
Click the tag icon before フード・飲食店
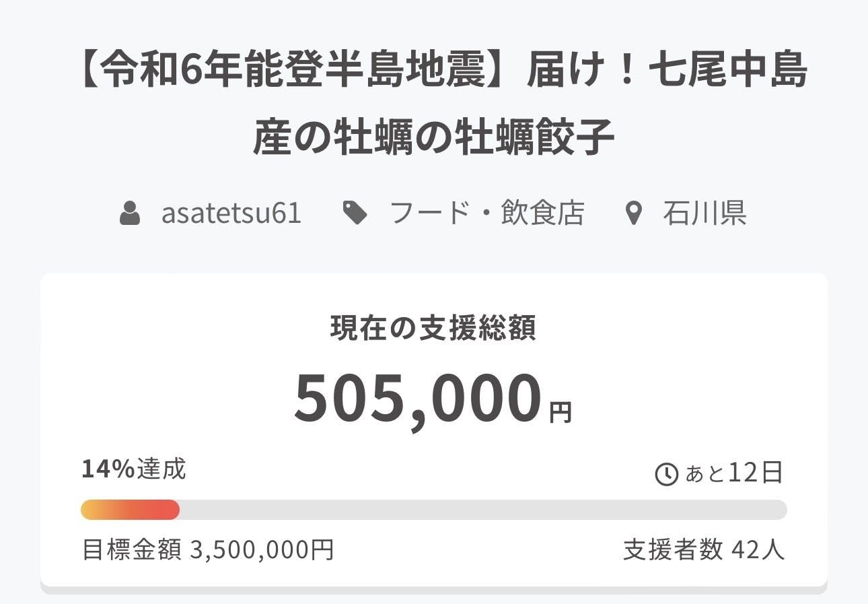click(x=355, y=214)
